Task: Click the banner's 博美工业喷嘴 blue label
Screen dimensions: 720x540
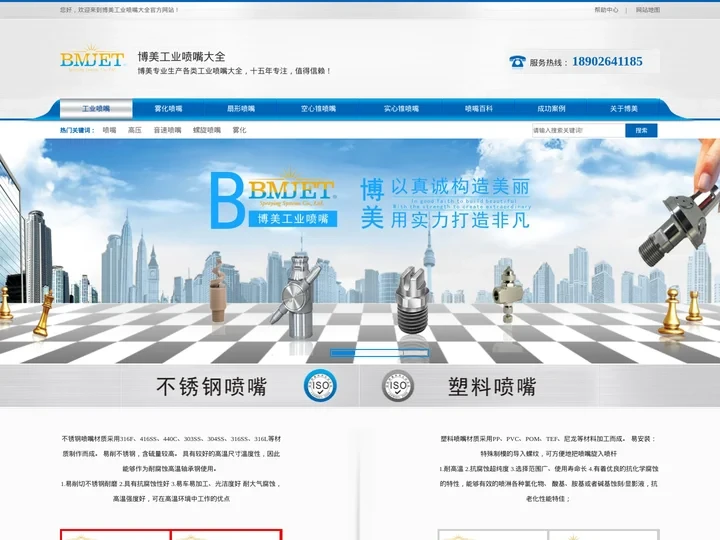Action: (x=293, y=219)
